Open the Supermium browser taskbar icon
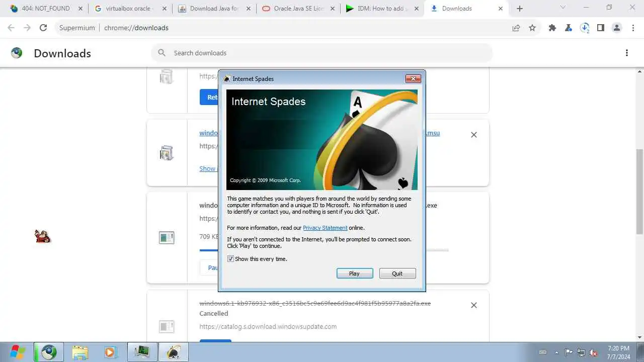This screenshot has width=644, height=362. [49, 352]
